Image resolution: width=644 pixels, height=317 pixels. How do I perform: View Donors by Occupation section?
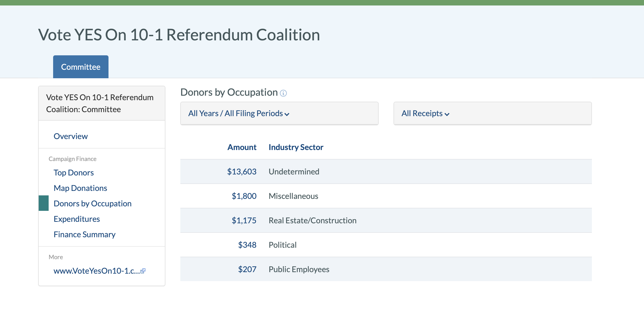[x=93, y=203]
